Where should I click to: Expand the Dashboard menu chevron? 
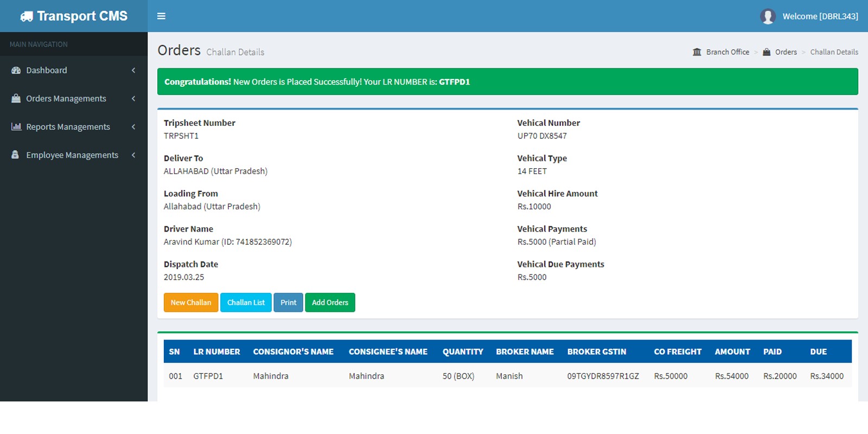[133, 71]
